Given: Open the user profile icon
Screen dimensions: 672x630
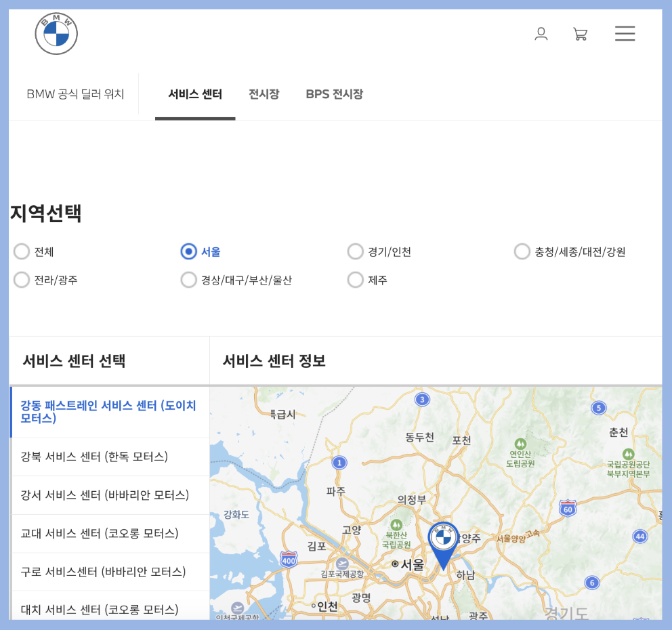Looking at the screenshot, I should pos(541,34).
